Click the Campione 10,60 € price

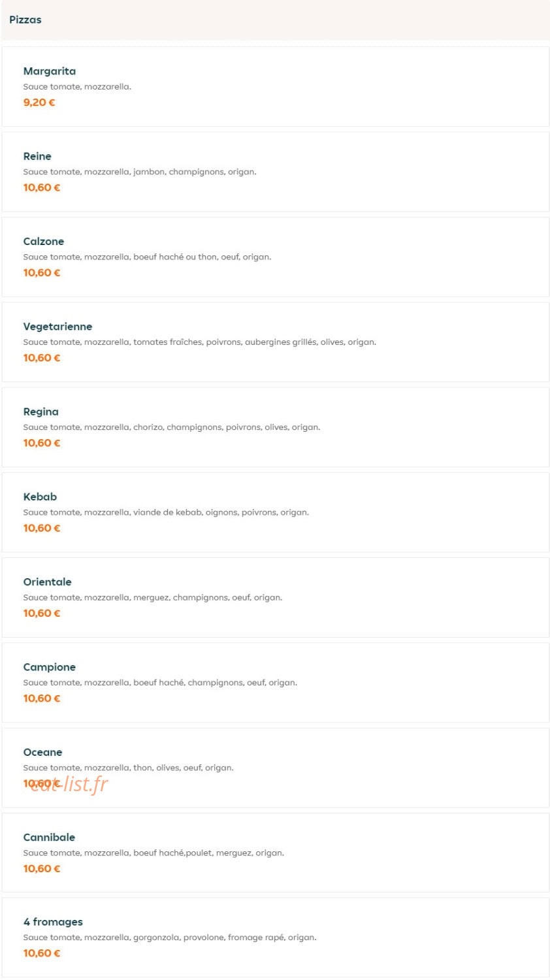(x=42, y=698)
